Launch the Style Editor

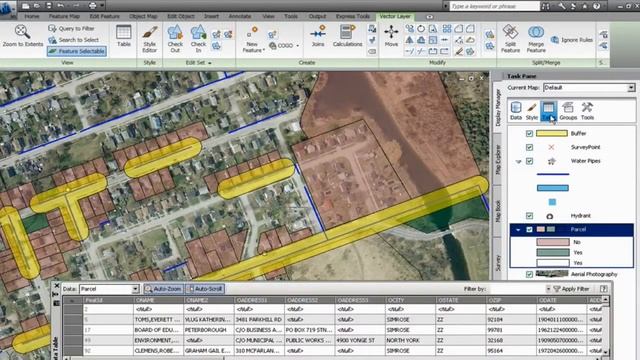(x=150, y=39)
